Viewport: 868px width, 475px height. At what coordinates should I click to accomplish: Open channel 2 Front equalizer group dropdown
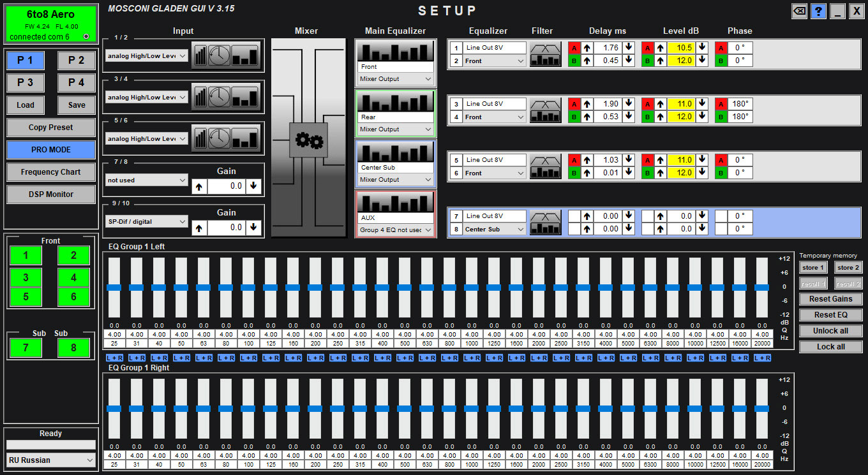[x=495, y=61]
